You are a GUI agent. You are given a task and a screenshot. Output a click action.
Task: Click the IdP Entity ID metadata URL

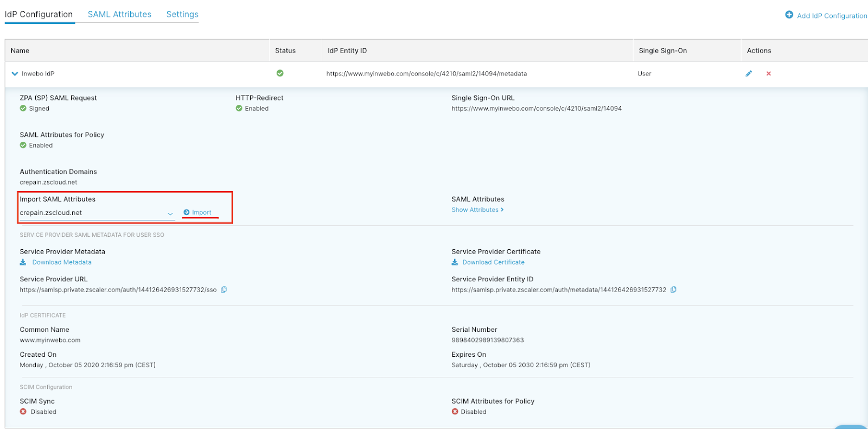[x=426, y=74]
